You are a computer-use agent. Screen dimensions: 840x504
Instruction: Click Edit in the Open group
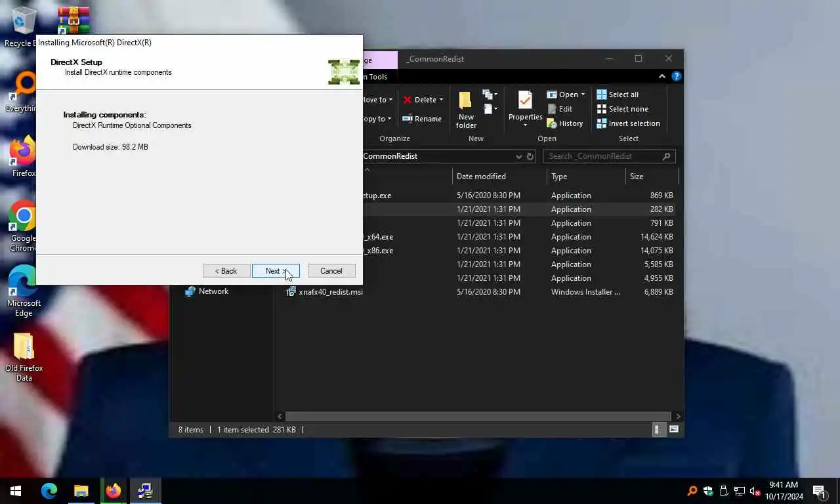pyautogui.click(x=559, y=109)
